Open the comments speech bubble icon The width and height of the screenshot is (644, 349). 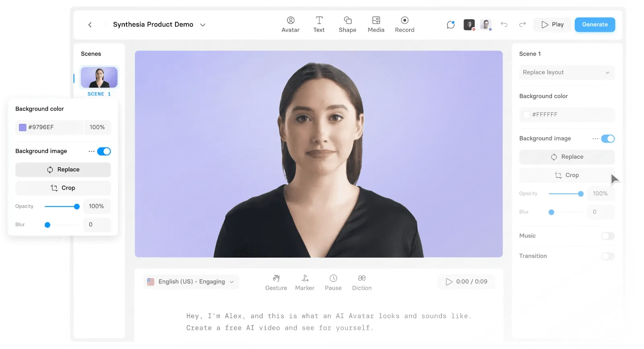451,25
